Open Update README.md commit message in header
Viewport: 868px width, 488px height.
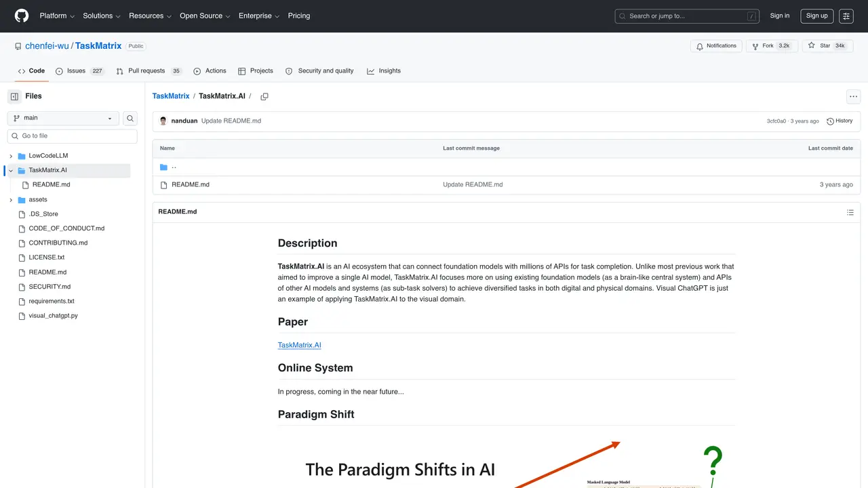click(x=231, y=121)
